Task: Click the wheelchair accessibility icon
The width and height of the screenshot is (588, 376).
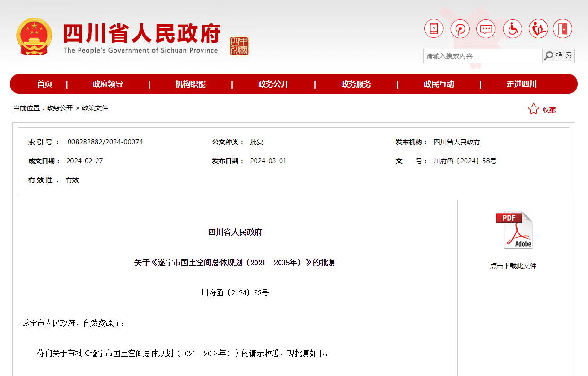Action: pos(512,29)
